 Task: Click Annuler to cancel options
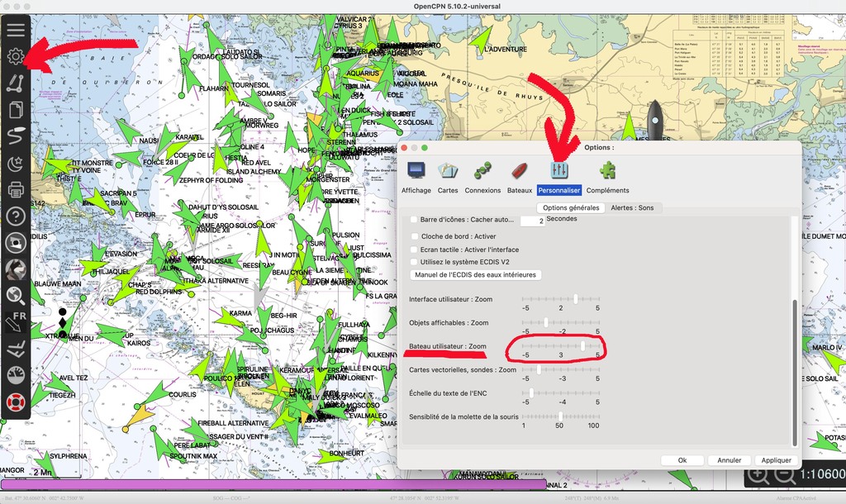[729, 460]
